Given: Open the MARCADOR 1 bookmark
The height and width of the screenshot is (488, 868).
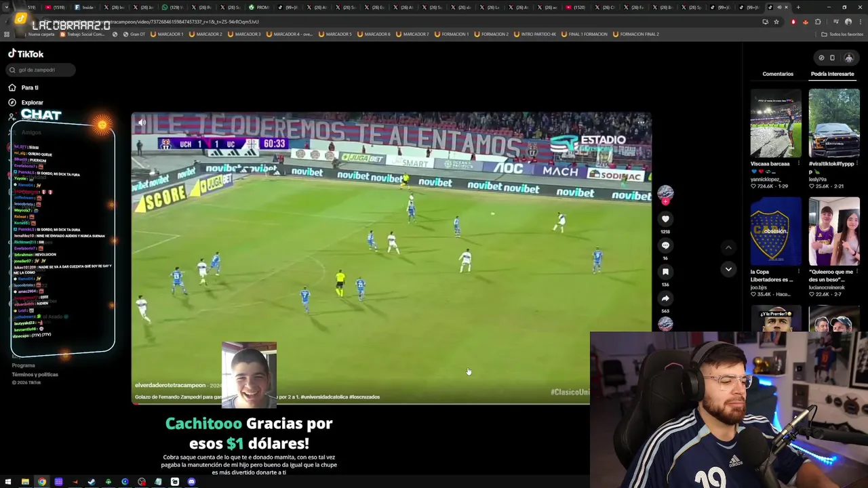Looking at the screenshot, I should pyautogui.click(x=167, y=34).
